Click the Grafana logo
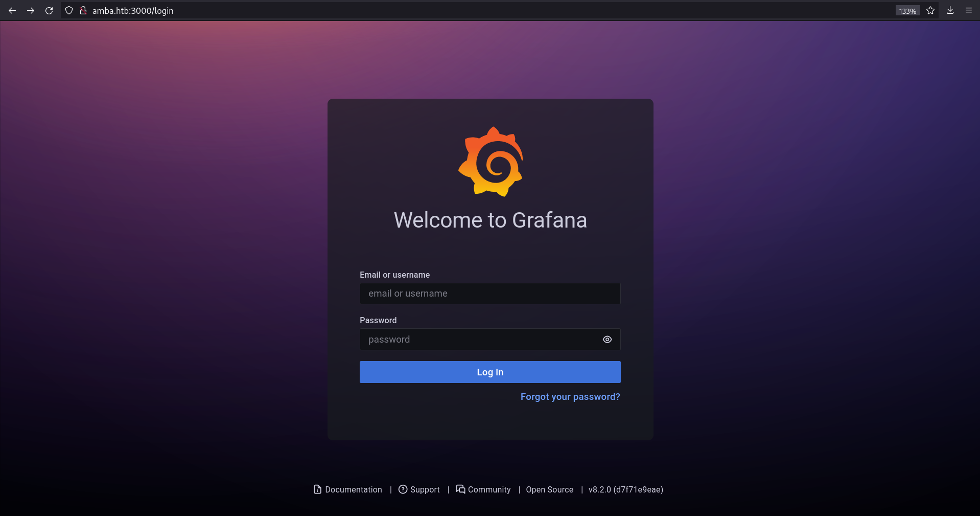The image size is (980, 516). (x=491, y=162)
